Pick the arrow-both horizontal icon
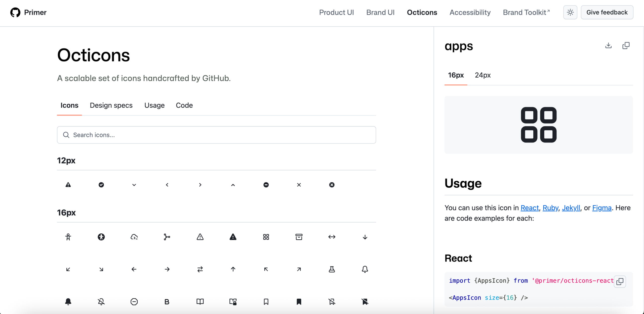The width and height of the screenshot is (644, 314). [x=332, y=237]
